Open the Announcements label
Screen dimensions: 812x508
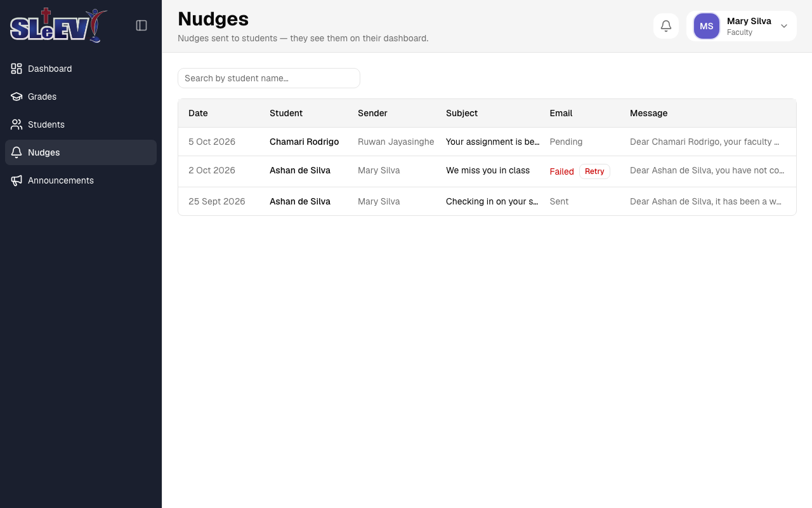[x=61, y=180]
